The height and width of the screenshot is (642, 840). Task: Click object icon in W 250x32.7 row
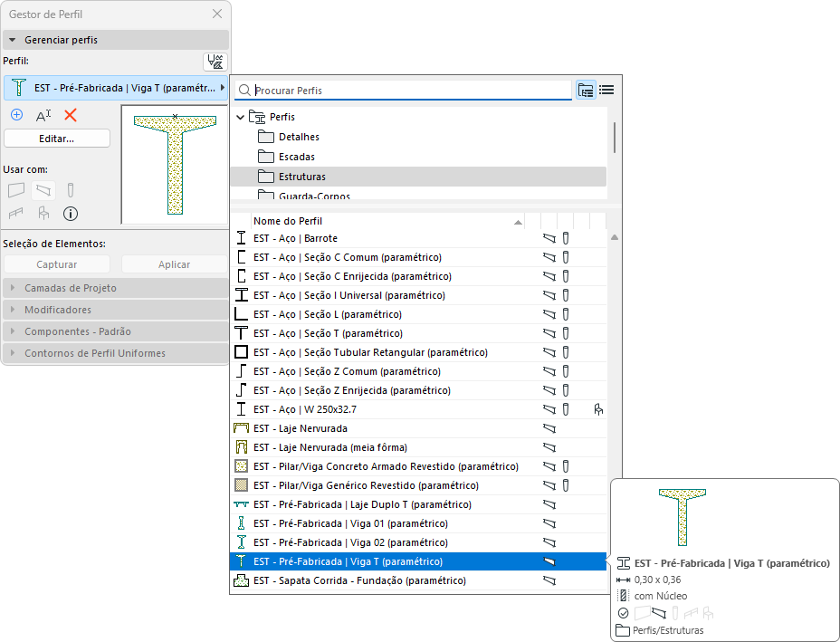click(598, 409)
